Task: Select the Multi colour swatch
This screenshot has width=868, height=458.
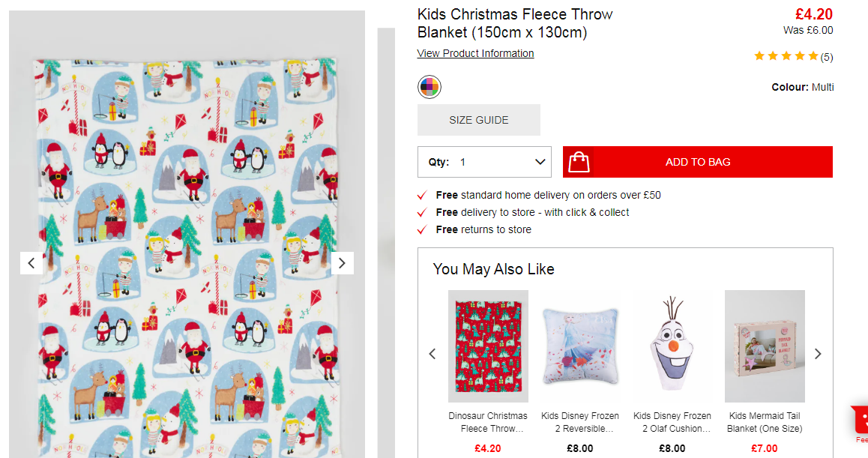Action: pos(429,87)
